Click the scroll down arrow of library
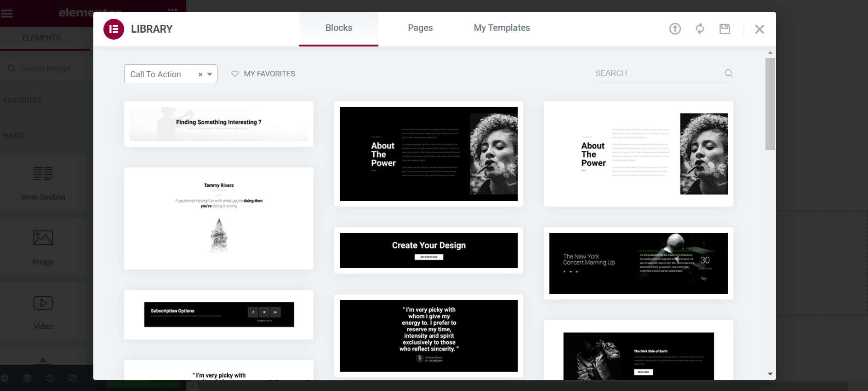Image resolution: width=868 pixels, height=391 pixels. click(770, 374)
